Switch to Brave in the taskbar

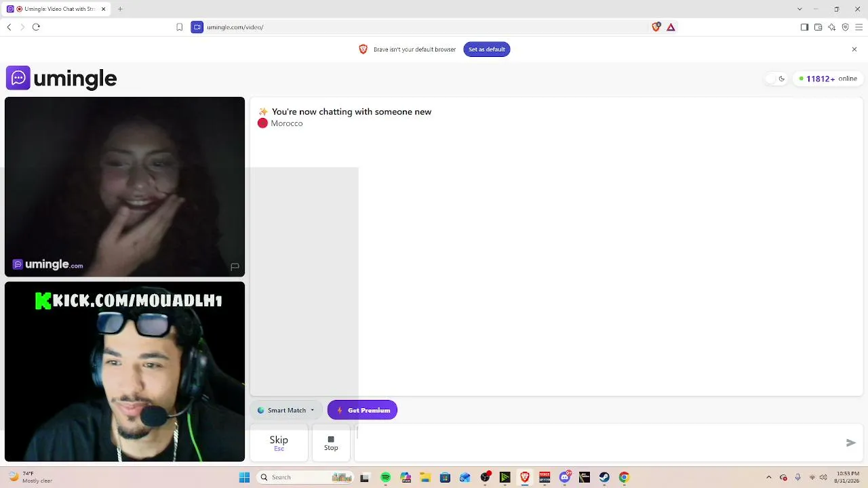(524, 477)
